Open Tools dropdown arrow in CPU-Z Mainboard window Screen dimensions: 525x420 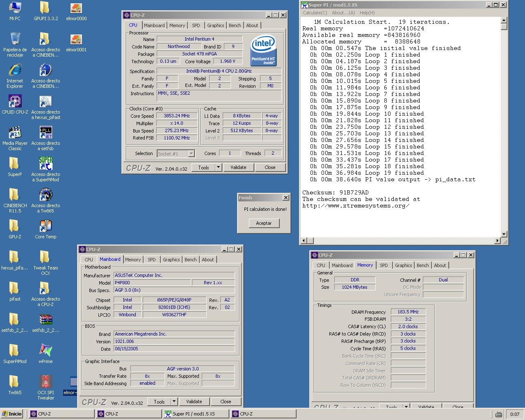pyautogui.click(x=174, y=402)
